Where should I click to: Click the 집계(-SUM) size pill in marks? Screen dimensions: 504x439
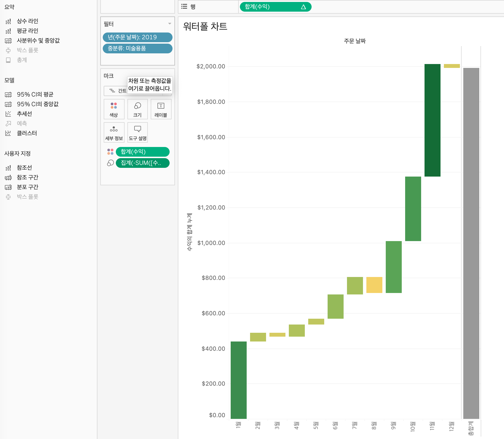point(142,163)
